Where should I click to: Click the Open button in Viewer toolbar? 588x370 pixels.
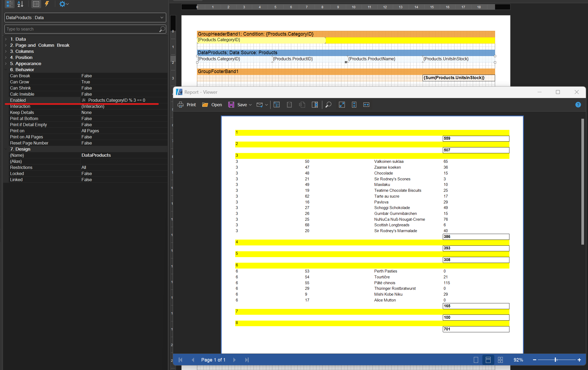(212, 105)
